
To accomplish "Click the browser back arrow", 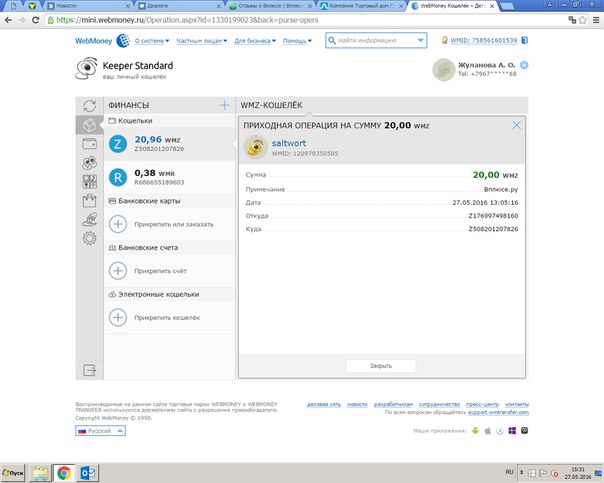I will (8, 20).
